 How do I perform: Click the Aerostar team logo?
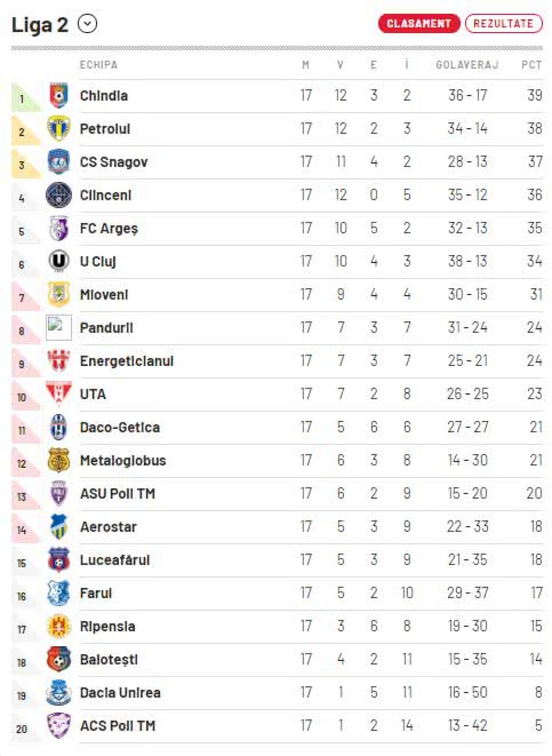tap(58, 527)
